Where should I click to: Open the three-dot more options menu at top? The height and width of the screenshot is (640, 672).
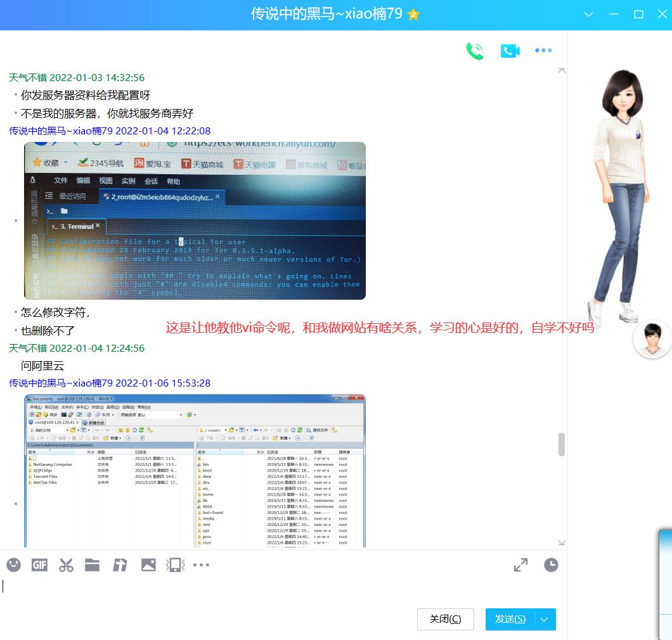pos(543,51)
